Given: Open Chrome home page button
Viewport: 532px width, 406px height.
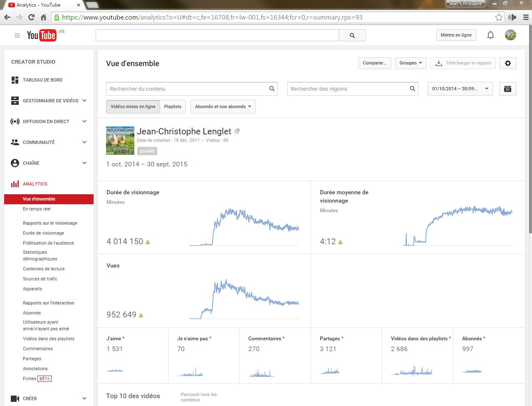Looking at the screenshot, I should pos(43,17).
